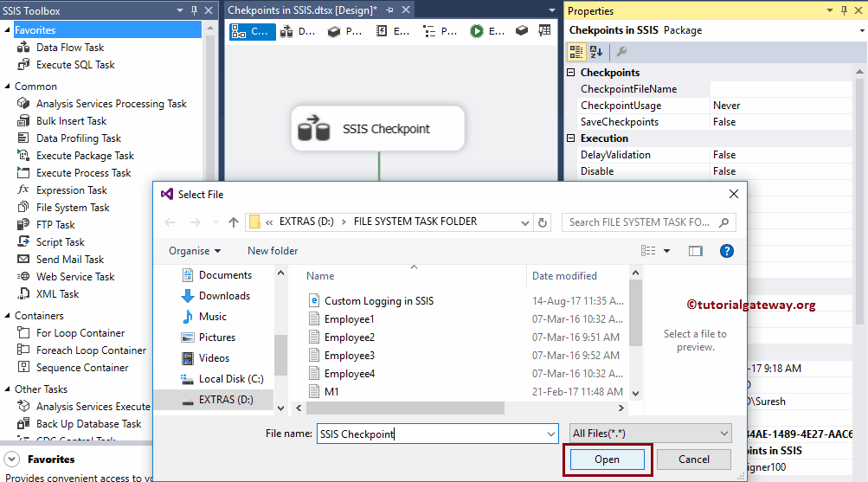Switch to Chekpoints in SSIS.dtsx tab
This screenshot has width=868, height=482.
tap(301, 10)
